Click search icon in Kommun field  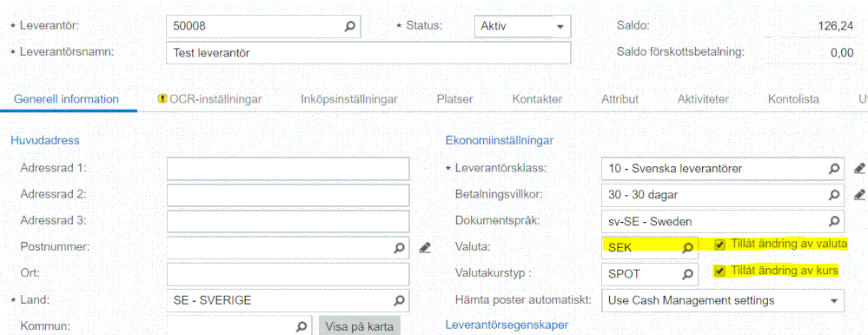pos(301,326)
